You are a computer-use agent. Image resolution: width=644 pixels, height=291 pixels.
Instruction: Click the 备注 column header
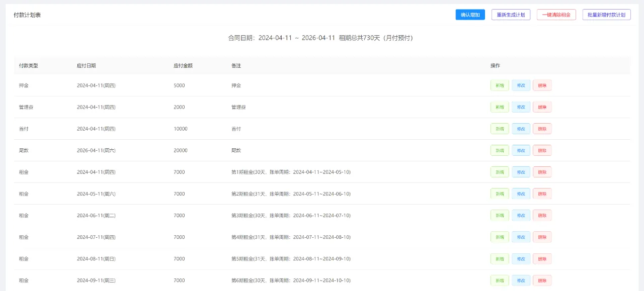(x=236, y=66)
